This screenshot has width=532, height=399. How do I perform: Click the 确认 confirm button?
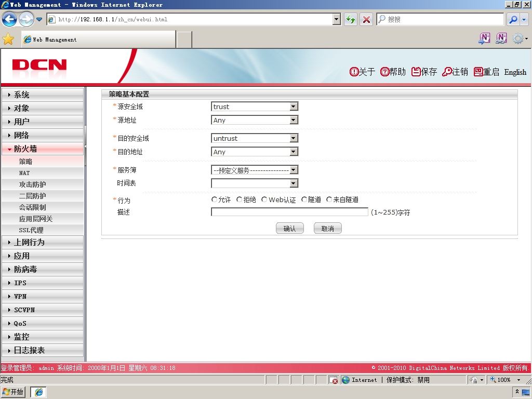coord(290,229)
